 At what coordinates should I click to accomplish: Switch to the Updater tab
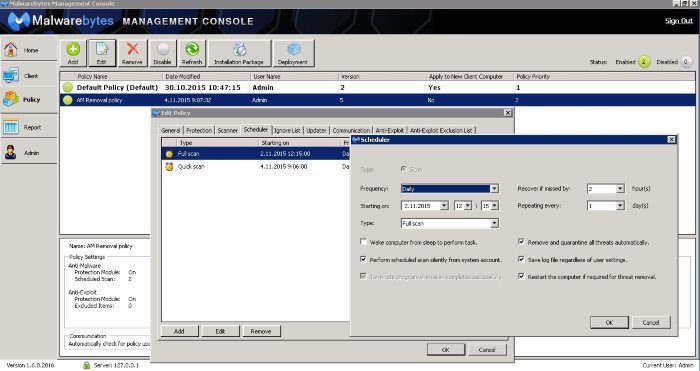pos(317,130)
